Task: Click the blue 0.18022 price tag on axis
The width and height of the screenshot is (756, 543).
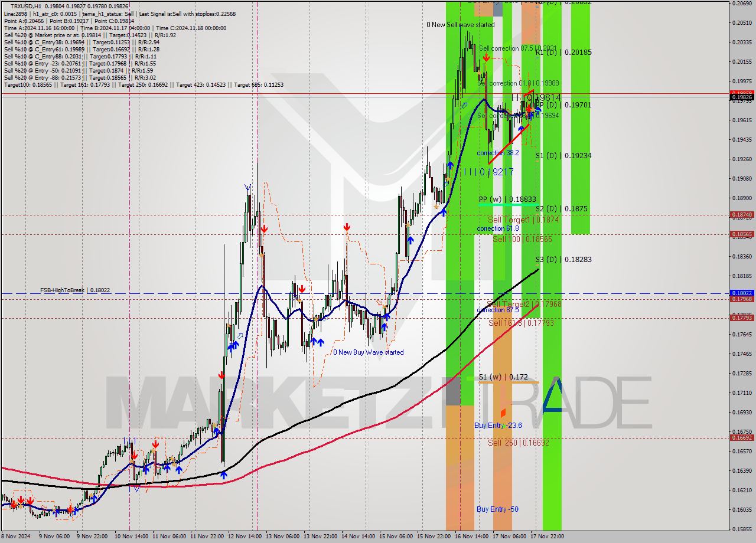Action: (x=742, y=293)
